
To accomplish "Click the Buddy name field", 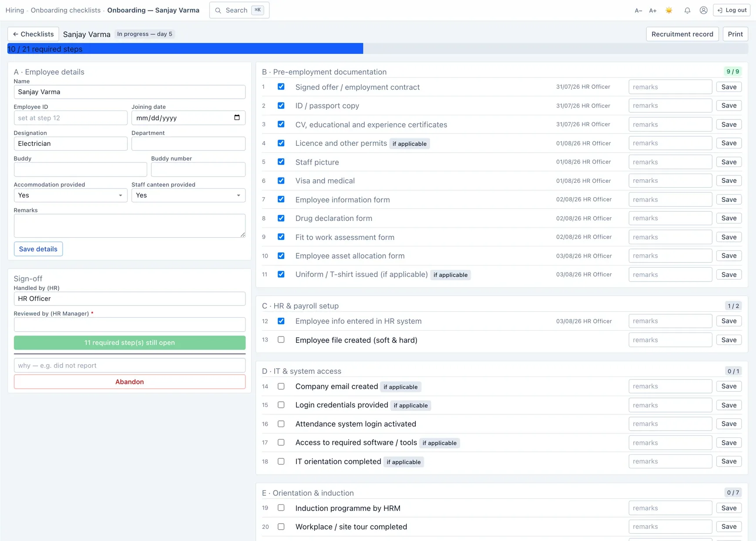I will click(x=81, y=169).
